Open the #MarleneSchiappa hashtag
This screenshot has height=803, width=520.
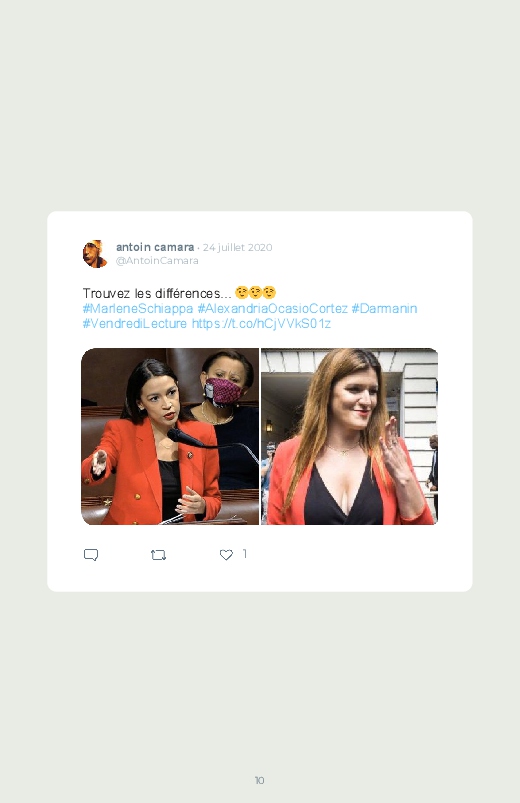point(138,309)
